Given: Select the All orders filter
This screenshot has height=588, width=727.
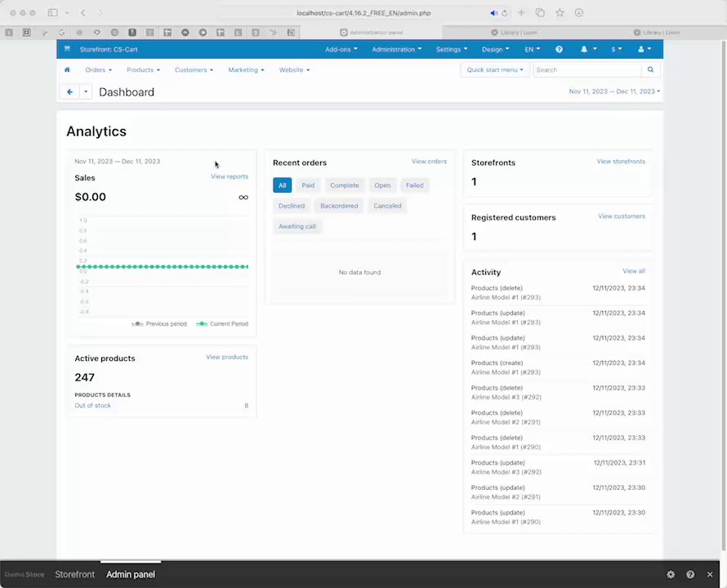Looking at the screenshot, I should [283, 185].
